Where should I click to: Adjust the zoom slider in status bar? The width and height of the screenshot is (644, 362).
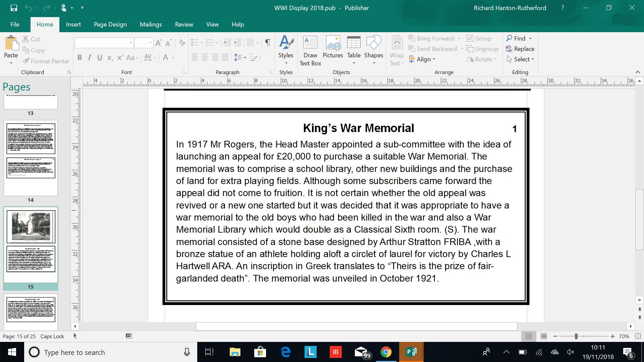pyautogui.click(x=576, y=336)
